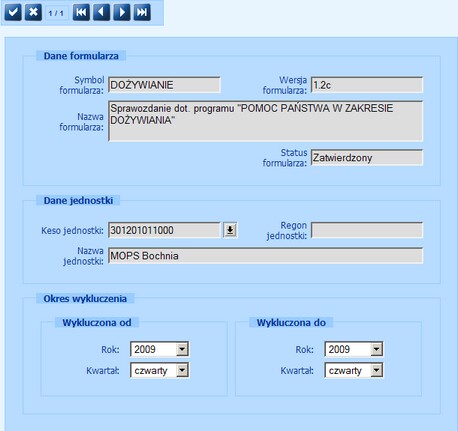Click the Okres wykluczenia section header

coord(85,298)
